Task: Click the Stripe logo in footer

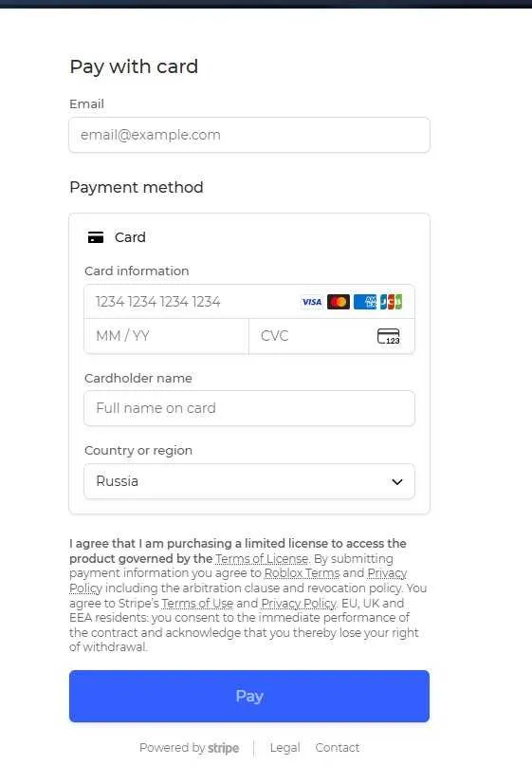Action: pyautogui.click(x=224, y=748)
